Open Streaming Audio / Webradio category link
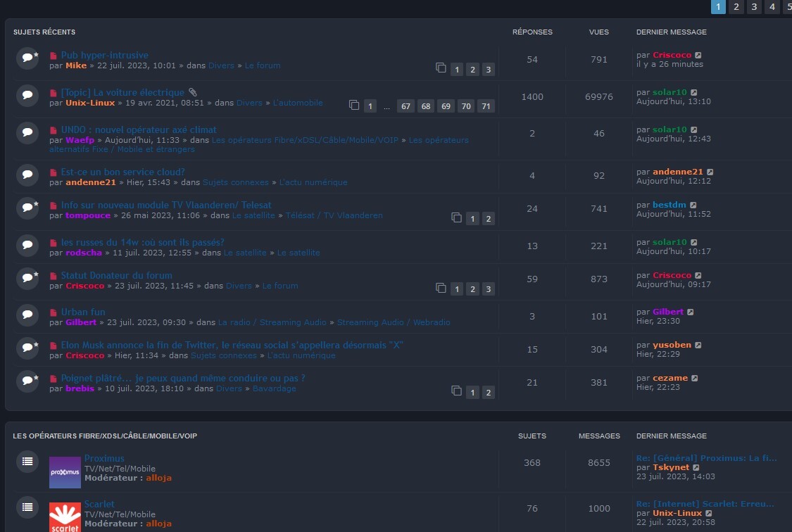Screen dimensions: 792x532 pyautogui.click(x=394, y=322)
